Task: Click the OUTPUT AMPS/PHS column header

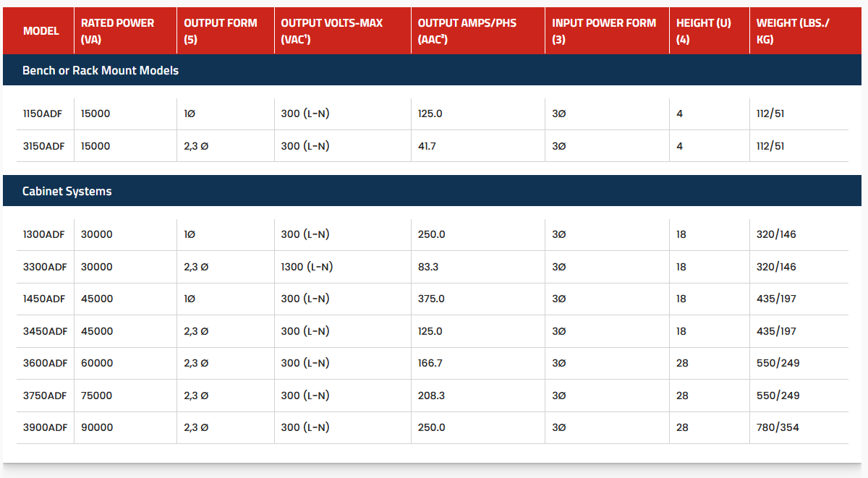Action: [467, 31]
